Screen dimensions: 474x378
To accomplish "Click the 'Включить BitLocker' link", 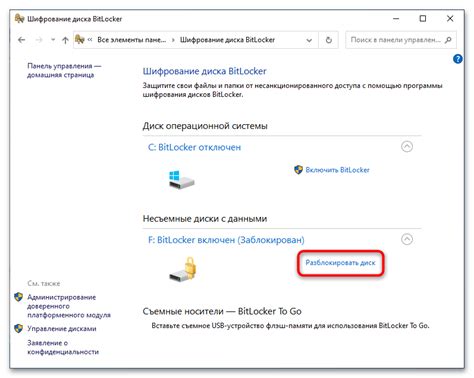I will [337, 170].
